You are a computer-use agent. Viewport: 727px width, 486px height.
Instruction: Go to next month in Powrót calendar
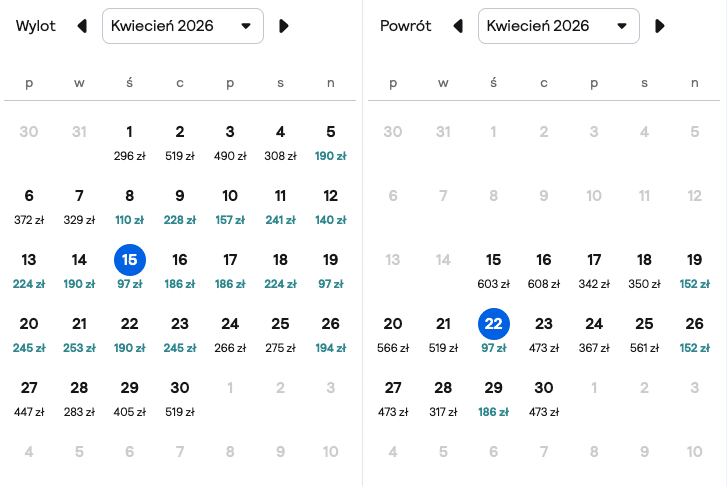[x=660, y=26]
